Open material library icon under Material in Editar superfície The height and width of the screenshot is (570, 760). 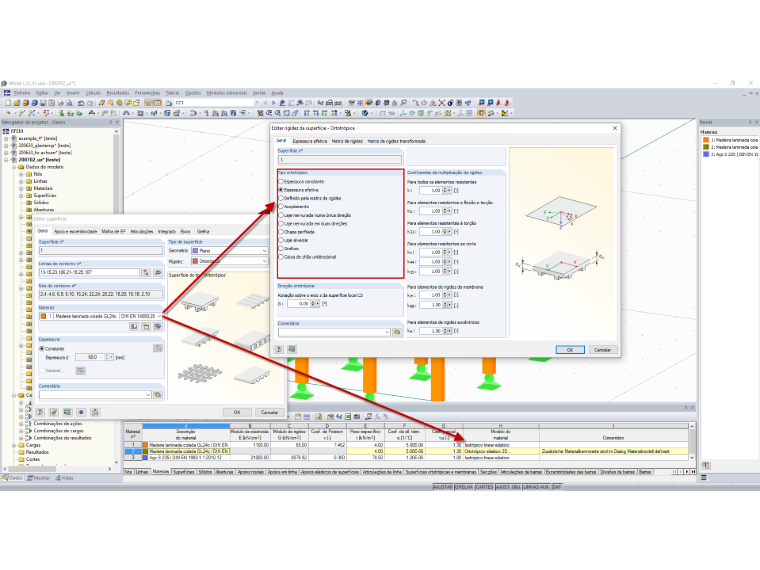(134, 327)
